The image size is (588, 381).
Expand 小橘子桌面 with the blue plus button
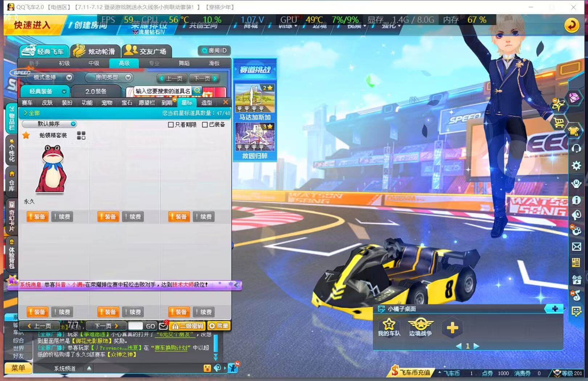point(555,309)
